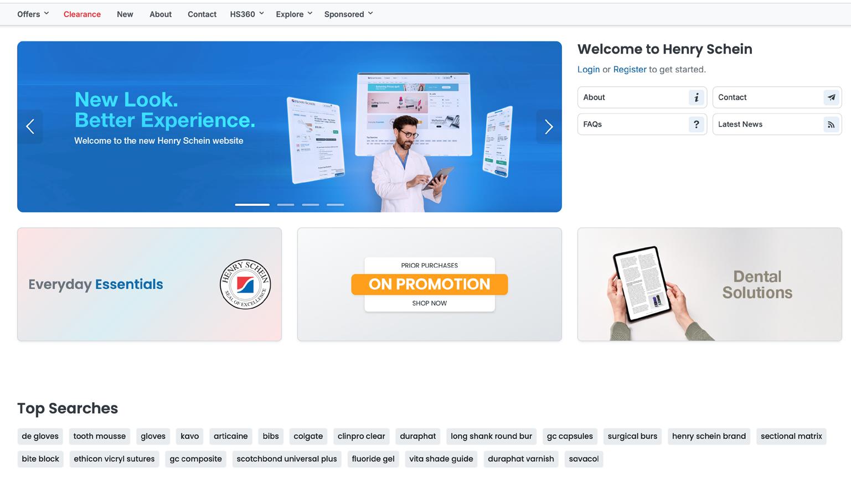Click the Contact paper plane icon
Screen dimensions: 851x504
point(831,97)
